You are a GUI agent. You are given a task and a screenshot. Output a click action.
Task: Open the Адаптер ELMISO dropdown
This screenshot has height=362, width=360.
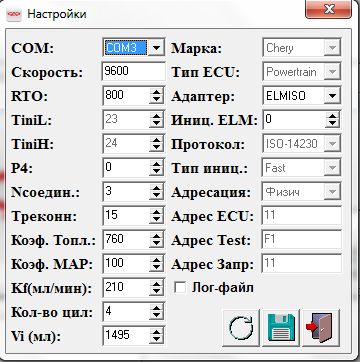332,96
